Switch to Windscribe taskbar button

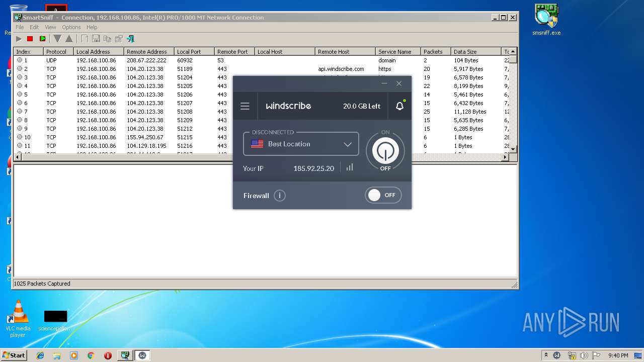click(x=142, y=355)
